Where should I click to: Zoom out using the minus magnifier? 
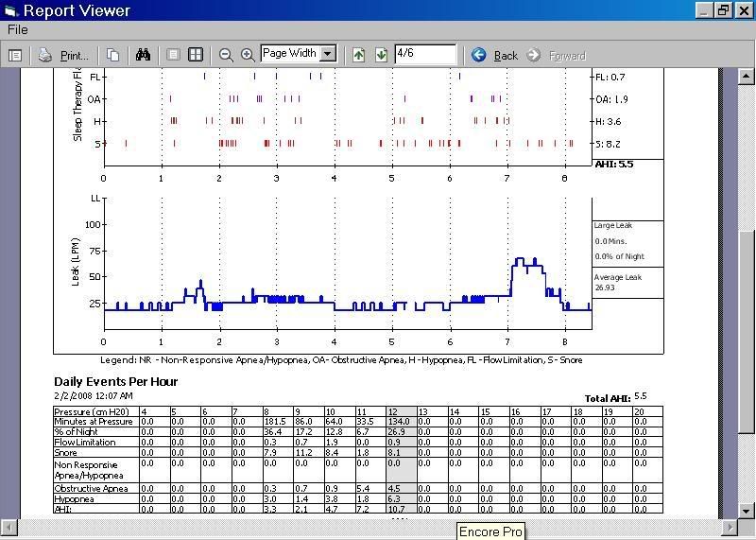click(226, 55)
